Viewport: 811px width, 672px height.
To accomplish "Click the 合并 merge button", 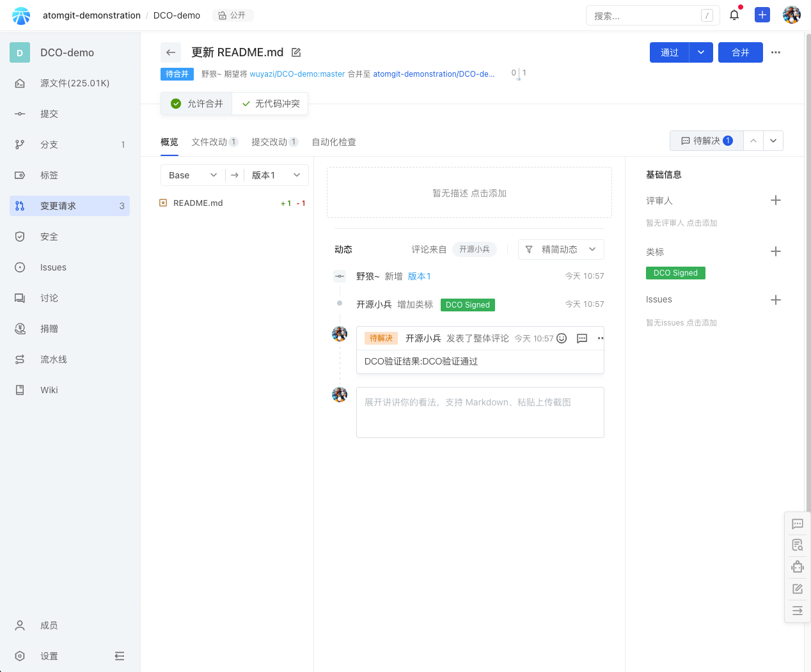I will pyautogui.click(x=740, y=52).
